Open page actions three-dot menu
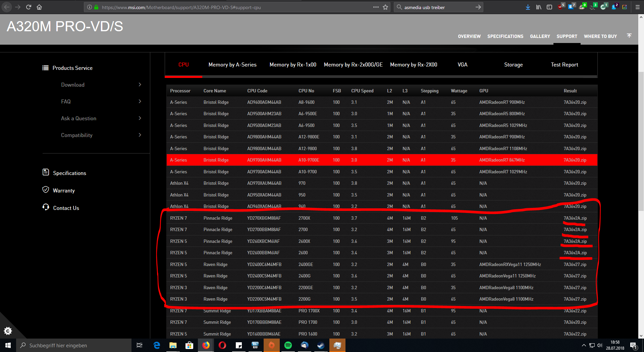Viewport: 644px width, 352px height. tap(376, 7)
